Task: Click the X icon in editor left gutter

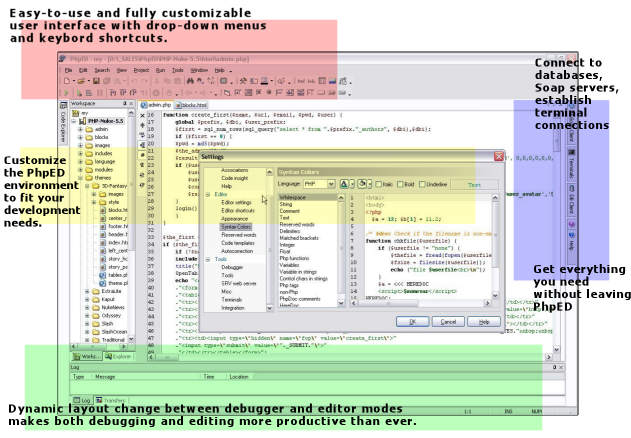Action: [142, 115]
